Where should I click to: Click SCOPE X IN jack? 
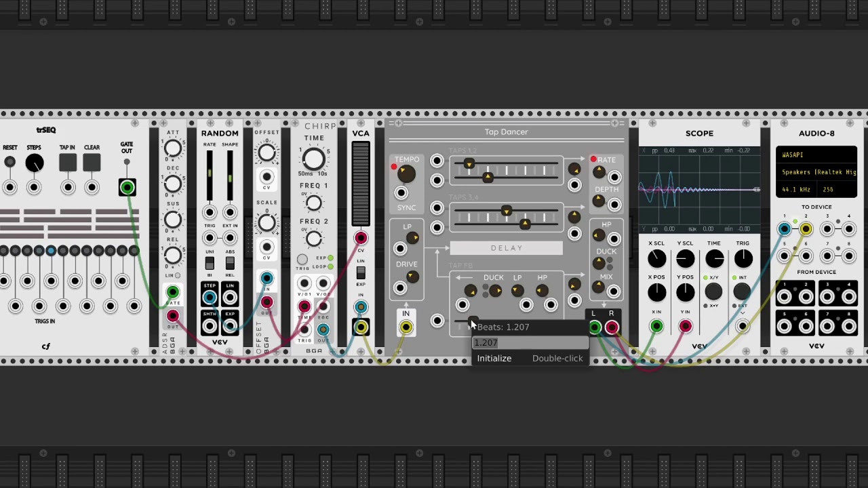[x=656, y=327]
